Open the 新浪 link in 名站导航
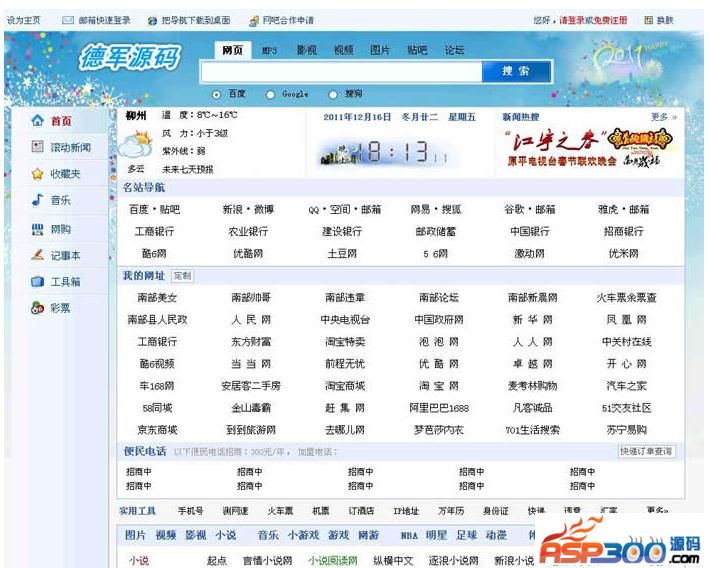This screenshot has width=710, height=568. tap(233, 209)
